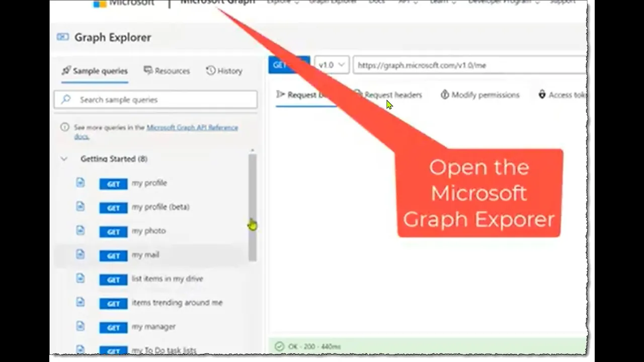Click the info icon beside See more queries
The width and height of the screenshot is (644, 362).
tap(64, 127)
